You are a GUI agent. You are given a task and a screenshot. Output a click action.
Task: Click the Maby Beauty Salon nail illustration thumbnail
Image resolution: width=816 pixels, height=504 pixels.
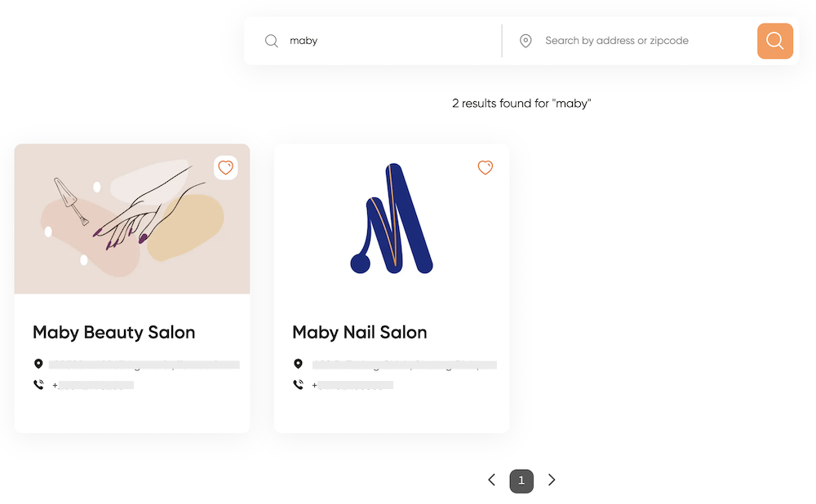pyautogui.click(x=132, y=219)
